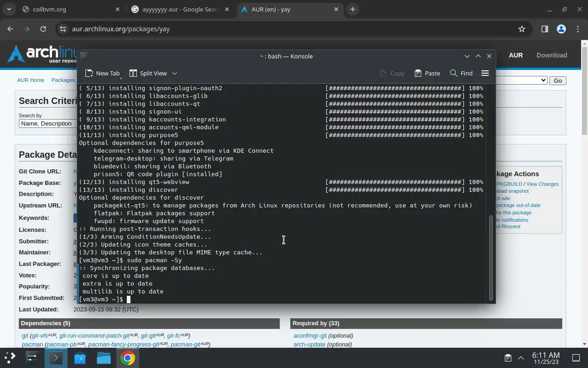The width and height of the screenshot is (588, 368).
Task: Maximize the Konsole window with up-chevron
Action: 478,56
